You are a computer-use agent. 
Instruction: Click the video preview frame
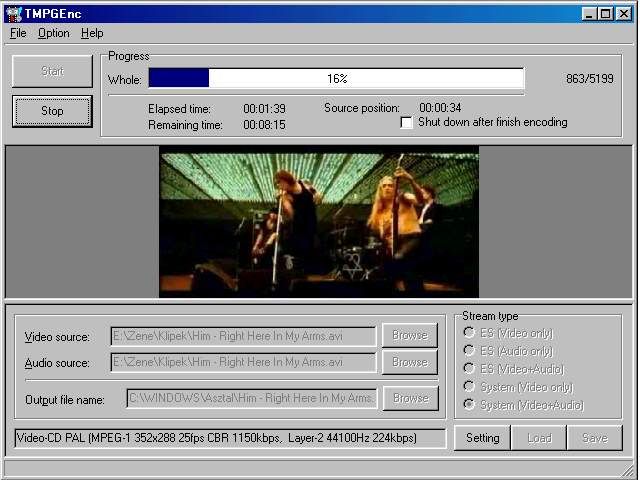tap(319, 222)
